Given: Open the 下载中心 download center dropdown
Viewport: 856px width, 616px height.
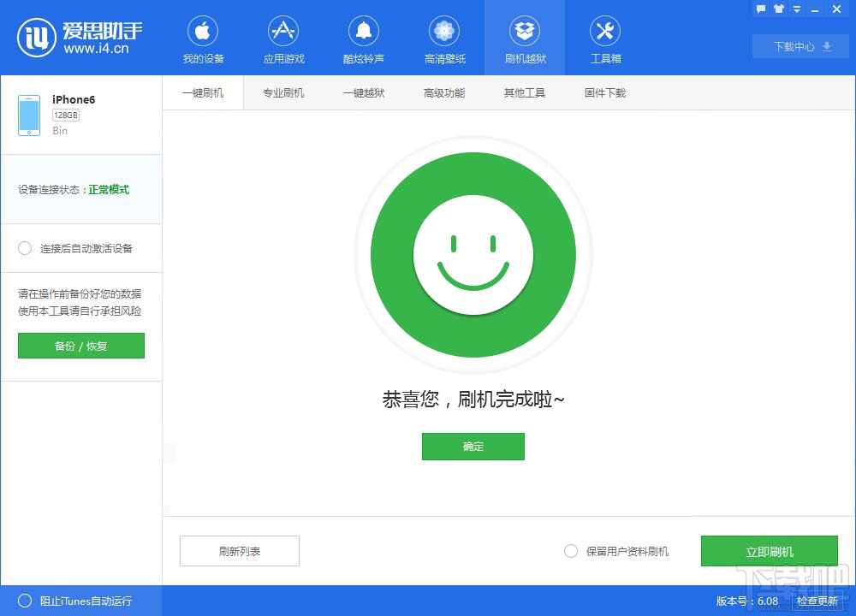Looking at the screenshot, I should point(800,47).
